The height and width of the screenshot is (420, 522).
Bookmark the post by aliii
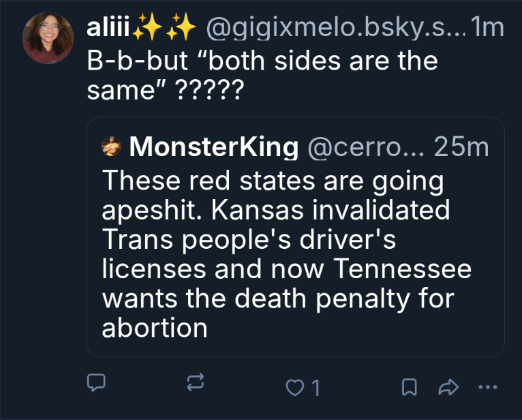click(x=409, y=387)
